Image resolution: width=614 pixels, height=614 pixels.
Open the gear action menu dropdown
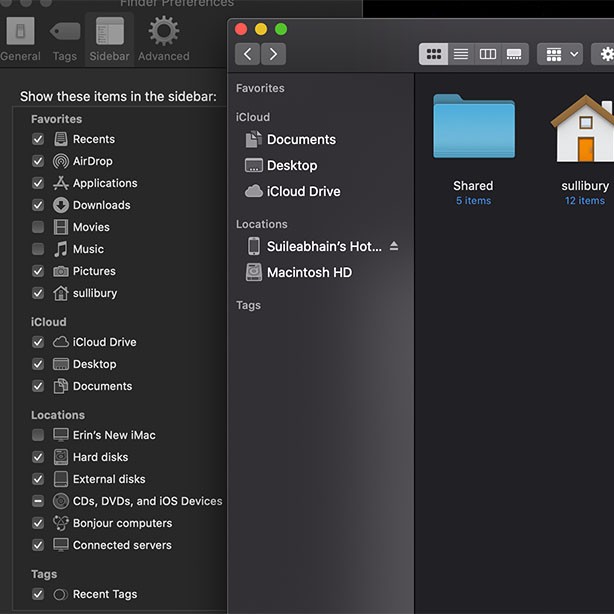[604, 54]
